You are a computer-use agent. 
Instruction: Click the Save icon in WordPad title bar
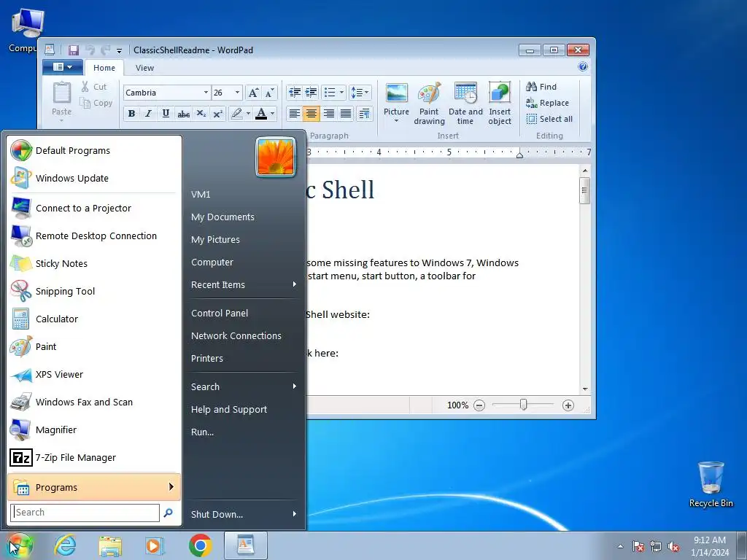pos(74,50)
